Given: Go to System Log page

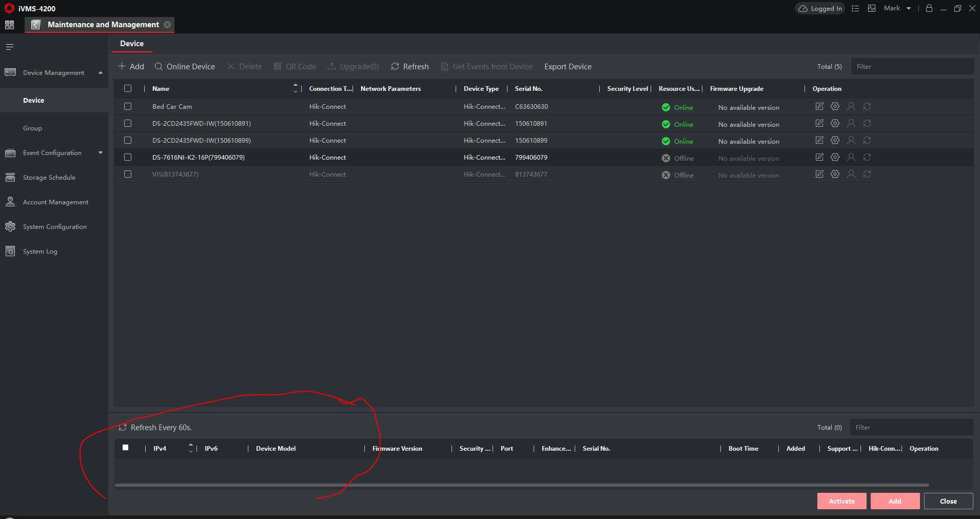Looking at the screenshot, I should click(x=40, y=252).
